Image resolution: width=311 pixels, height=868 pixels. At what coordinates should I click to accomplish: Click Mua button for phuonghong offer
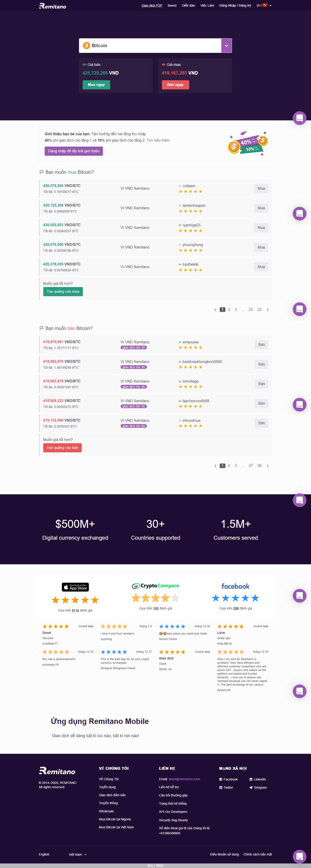coord(261,247)
